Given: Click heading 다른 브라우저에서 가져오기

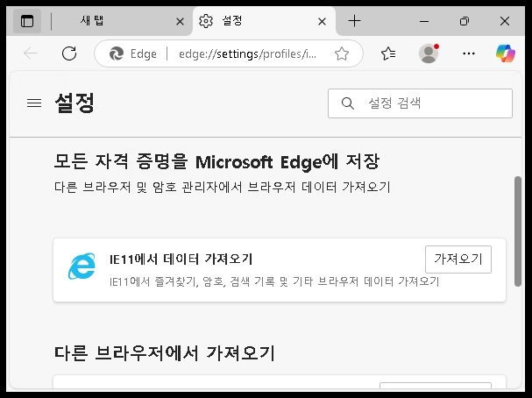Looking at the screenshot, I should (165, 353).
